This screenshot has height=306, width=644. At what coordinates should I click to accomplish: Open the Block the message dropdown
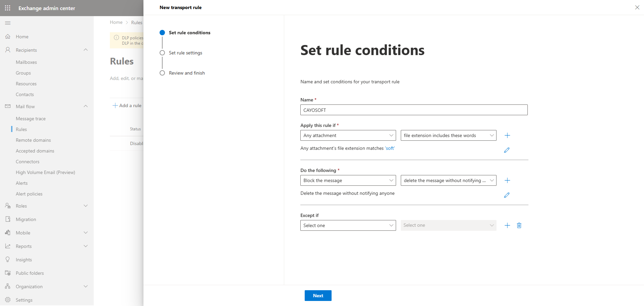coord(348,180)
